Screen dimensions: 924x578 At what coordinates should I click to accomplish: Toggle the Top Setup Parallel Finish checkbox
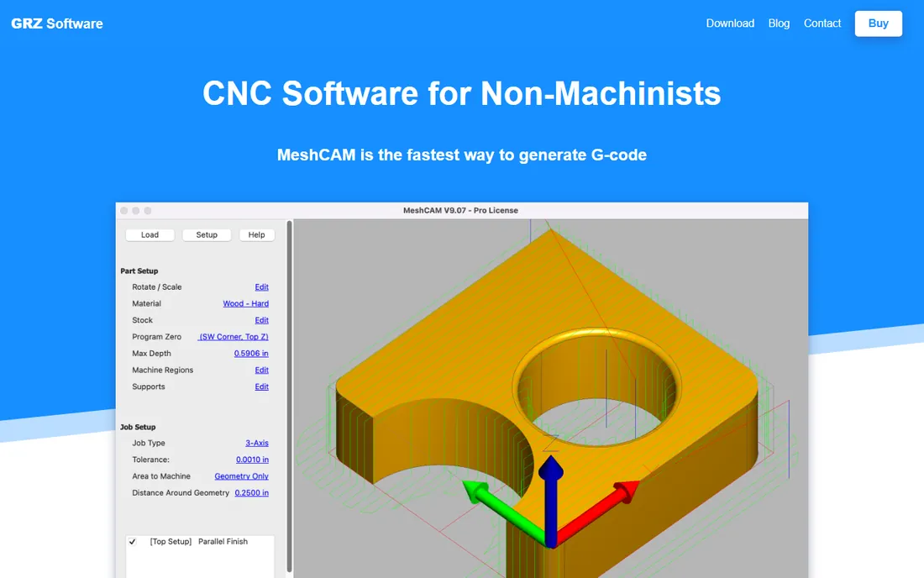[x=133, y=542]
